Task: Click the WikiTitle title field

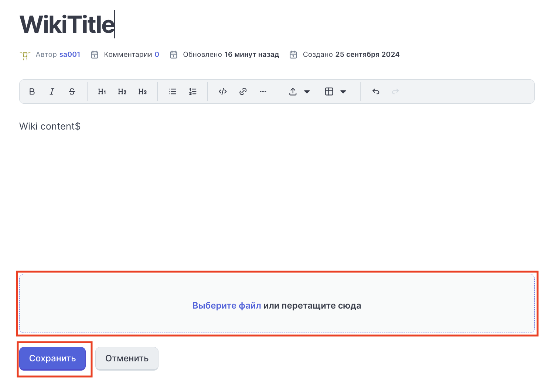Action: click(67, 25)
